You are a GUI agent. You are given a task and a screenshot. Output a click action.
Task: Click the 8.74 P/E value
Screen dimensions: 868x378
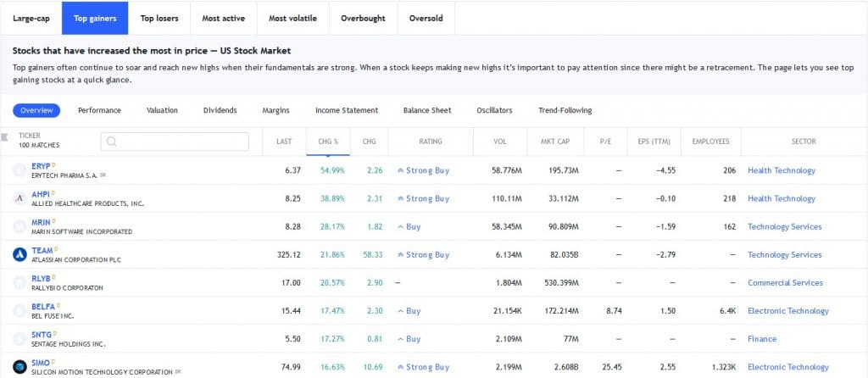pyautogui.click(x=614, y=311)
